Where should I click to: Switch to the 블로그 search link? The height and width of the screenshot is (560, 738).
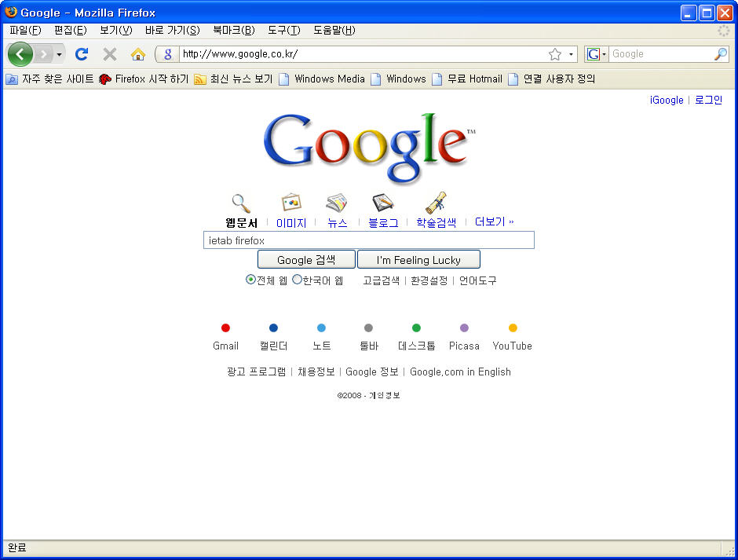pos(383,223)
